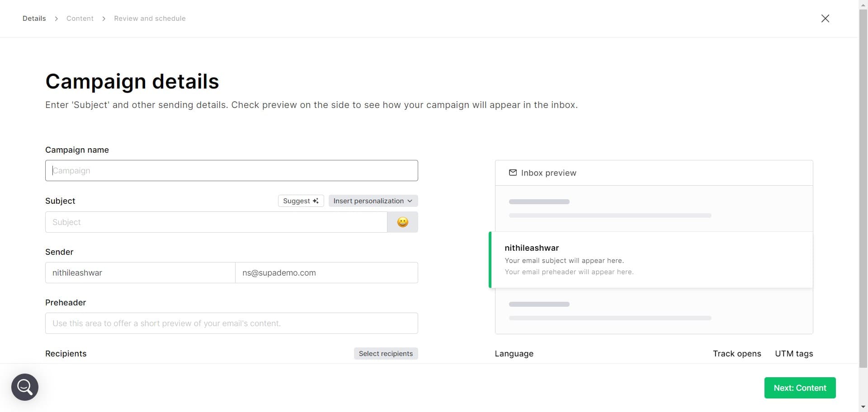Open the Track opens option
The height and width of the screenshot is (412, 868).
737,353
